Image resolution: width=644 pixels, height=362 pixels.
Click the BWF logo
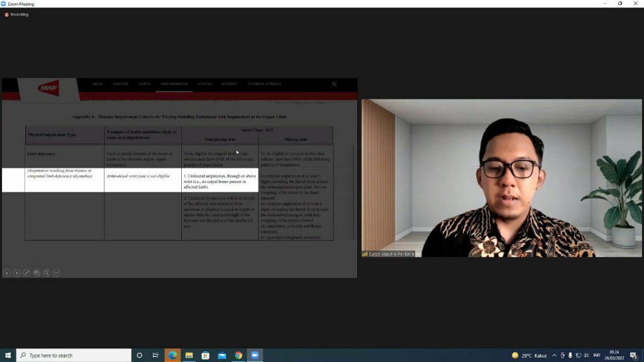point(48,89)
